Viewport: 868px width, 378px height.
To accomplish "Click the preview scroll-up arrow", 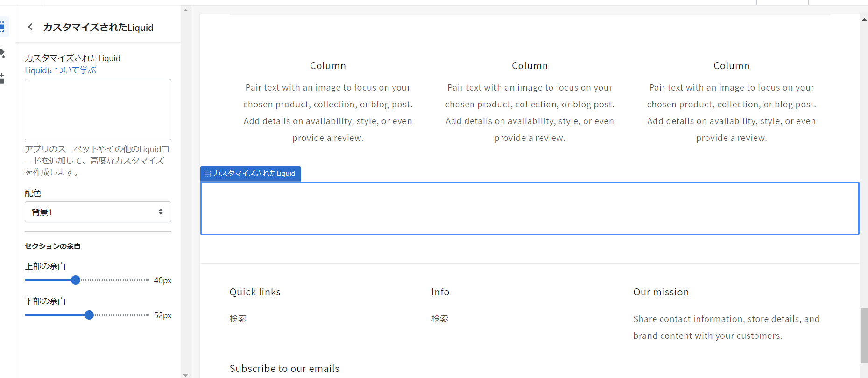I will click(x=864, y=20).
